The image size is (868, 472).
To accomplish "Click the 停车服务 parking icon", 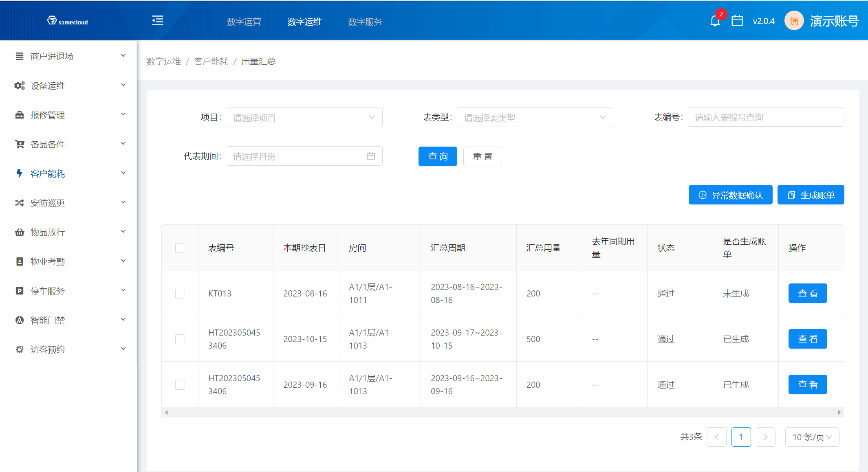I will click(19, 291).
